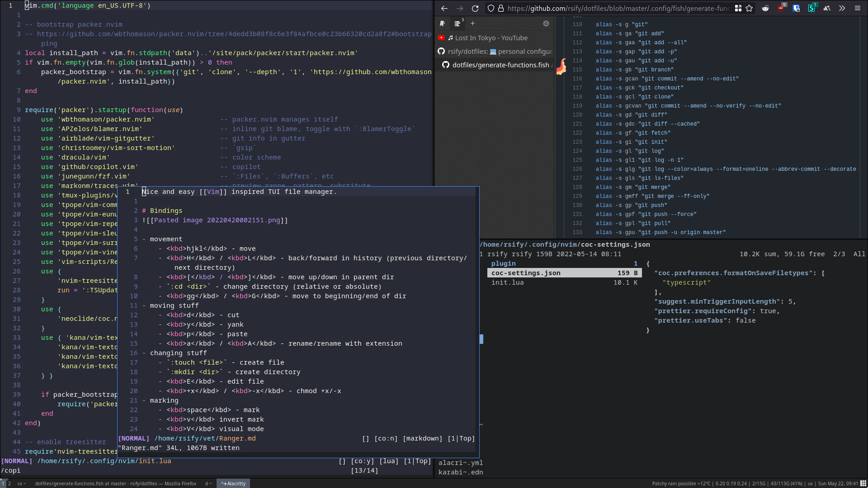This screenshot has width=868, height=488.
Task: Add a new sidebar panel with plus icon
Action: coord(472,23)
